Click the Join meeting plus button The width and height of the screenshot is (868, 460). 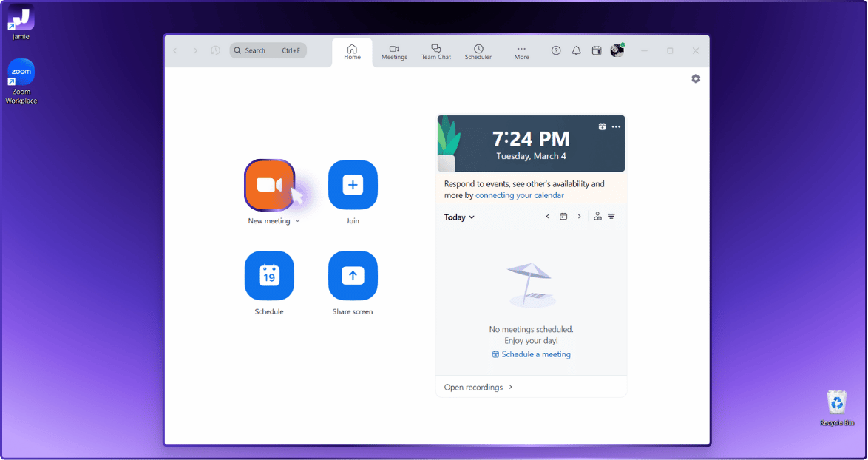point(353,185)
